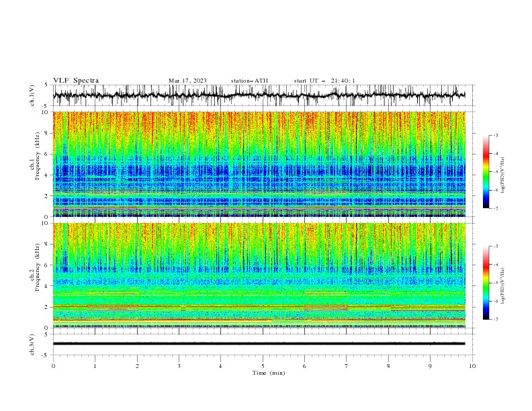Click the "10" kHz tick on ch.2 frequency axis
The image size is (532, 411).
(x=46, y=223)
